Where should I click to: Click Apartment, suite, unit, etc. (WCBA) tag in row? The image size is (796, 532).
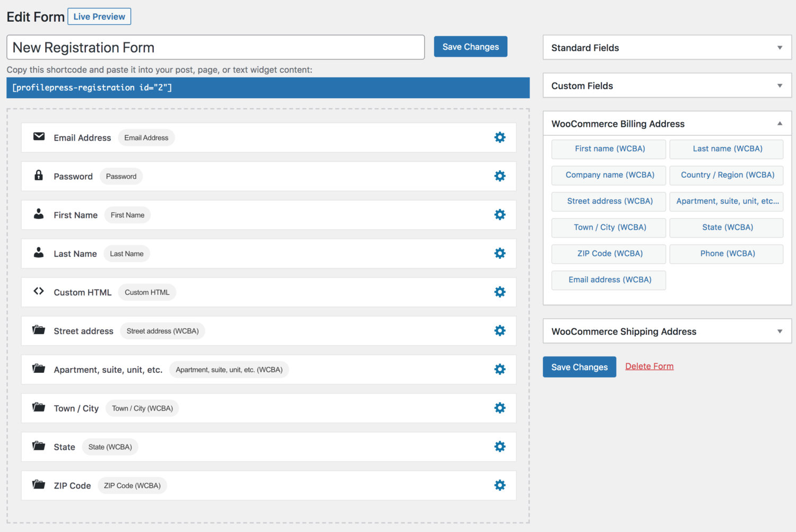pos(229,370)
